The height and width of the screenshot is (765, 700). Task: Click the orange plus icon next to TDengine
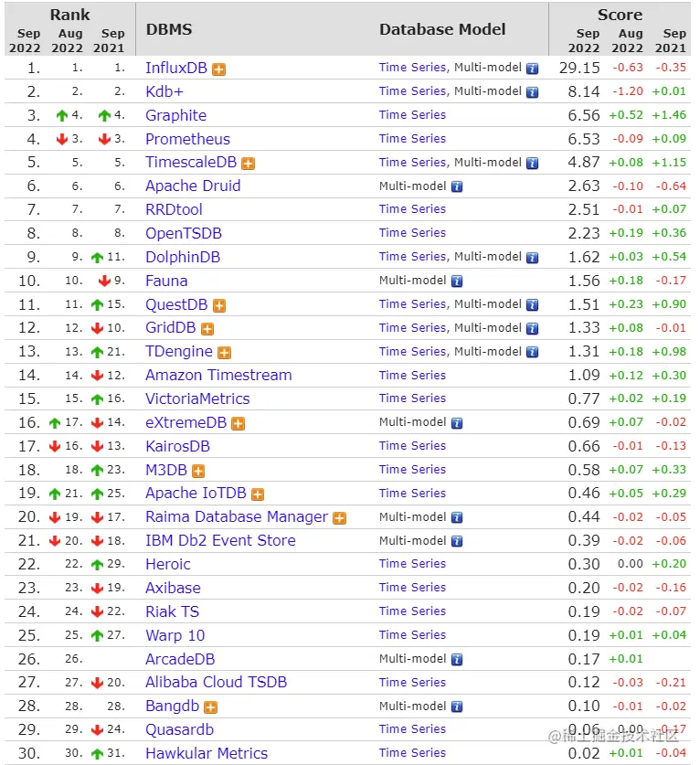(225, 353)
